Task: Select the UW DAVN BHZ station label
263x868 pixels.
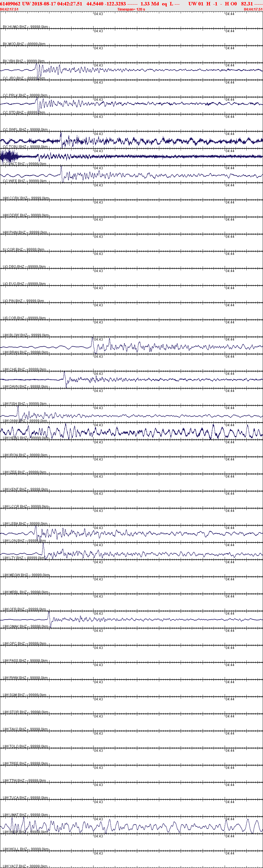Action: tap(26, 387)
